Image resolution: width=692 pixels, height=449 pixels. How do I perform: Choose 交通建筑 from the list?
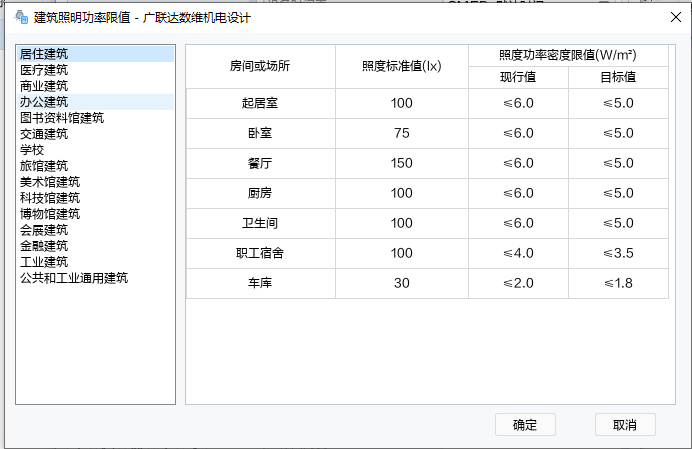tap(95, 134)
